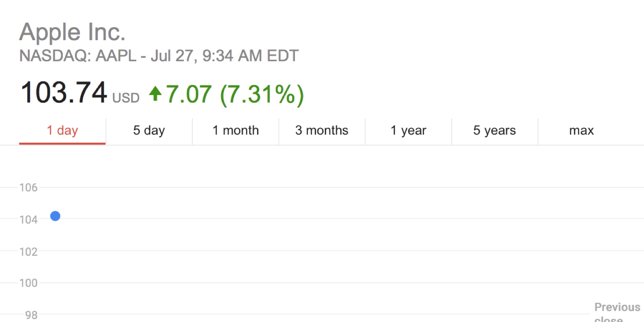Image resolution: width=644 pixels, height=322 pixels.
Task: Click the 104 y-axis label
Action: [x=28, y=219]
